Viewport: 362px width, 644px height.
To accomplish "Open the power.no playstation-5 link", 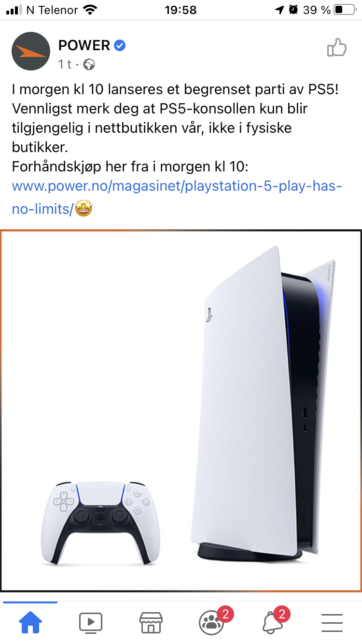I will pos(177,197).
